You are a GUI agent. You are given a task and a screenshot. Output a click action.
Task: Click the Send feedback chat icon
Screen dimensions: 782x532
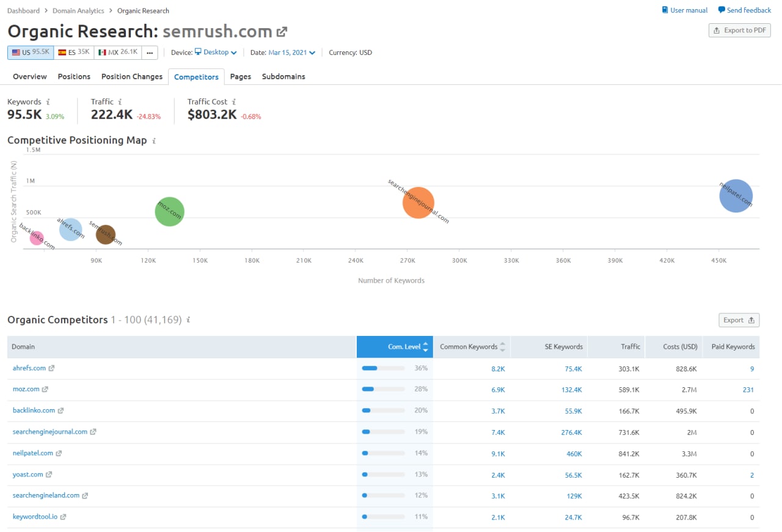[722, 10]
